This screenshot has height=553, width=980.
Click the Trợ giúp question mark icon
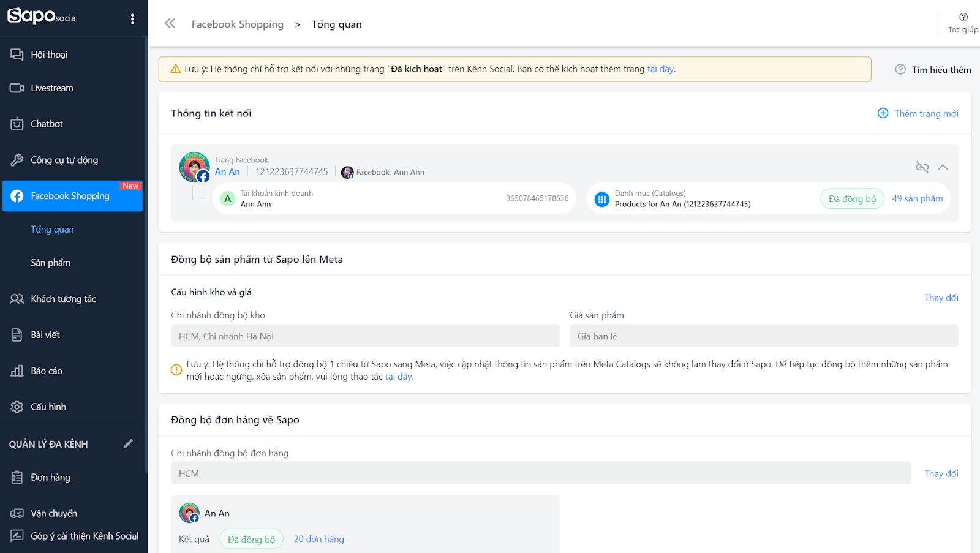tap(963, 17)
